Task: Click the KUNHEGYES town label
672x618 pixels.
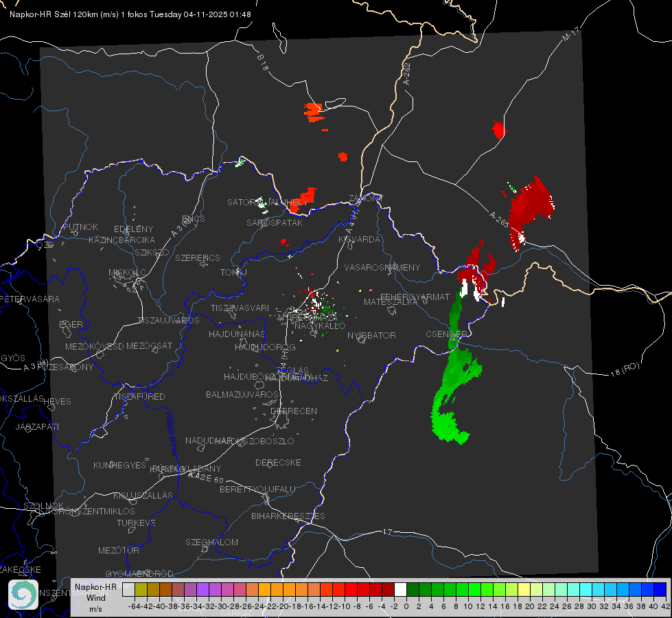Action: coord(119,466)
